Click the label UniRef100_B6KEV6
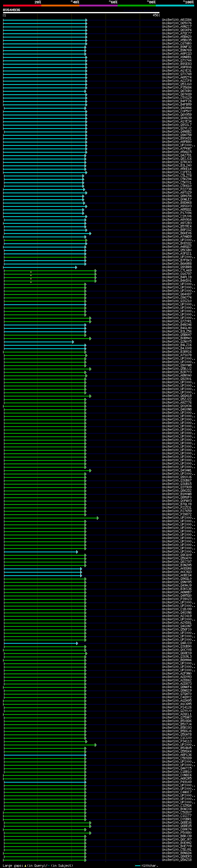 (x=177, y=233)
